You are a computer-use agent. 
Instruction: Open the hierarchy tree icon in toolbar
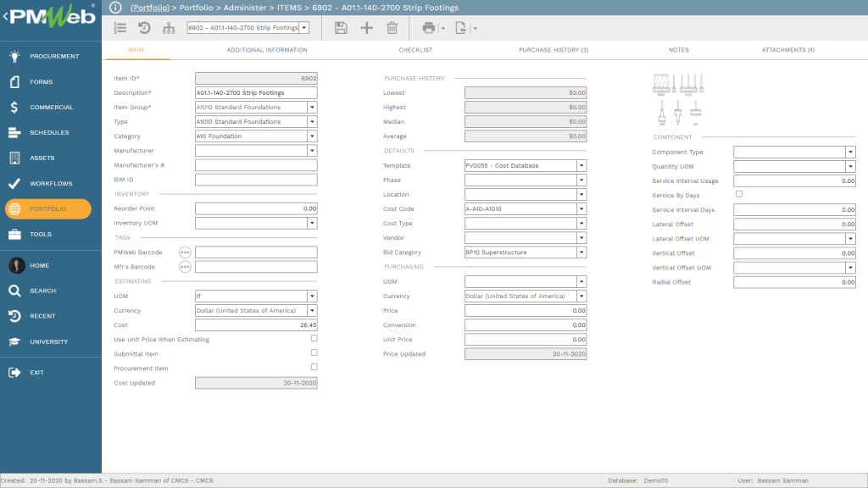169,28
